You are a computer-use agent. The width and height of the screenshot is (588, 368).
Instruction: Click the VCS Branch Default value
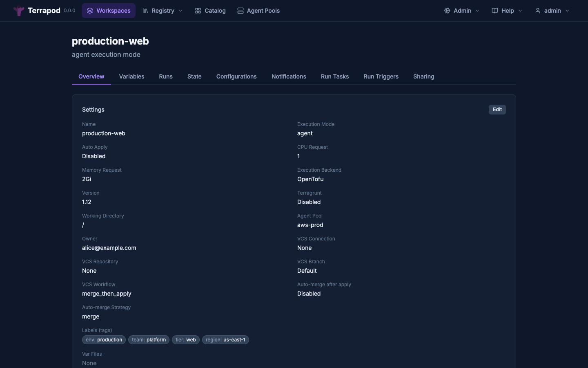(307, 271)
